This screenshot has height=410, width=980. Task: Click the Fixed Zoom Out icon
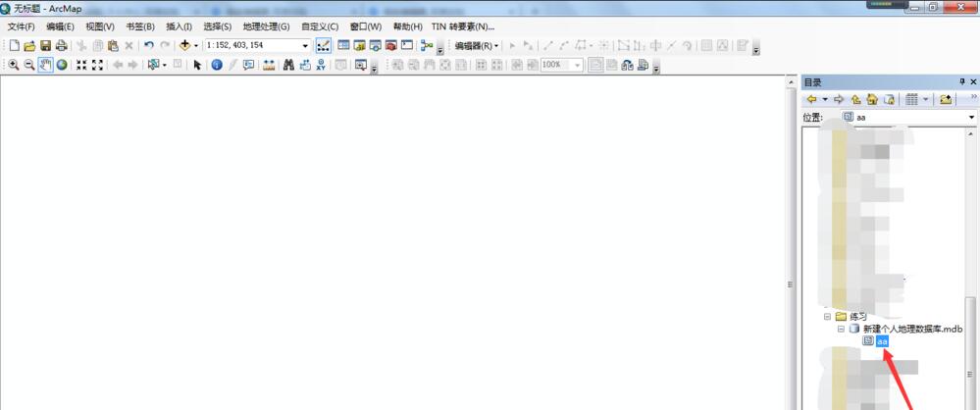[97, 65]
